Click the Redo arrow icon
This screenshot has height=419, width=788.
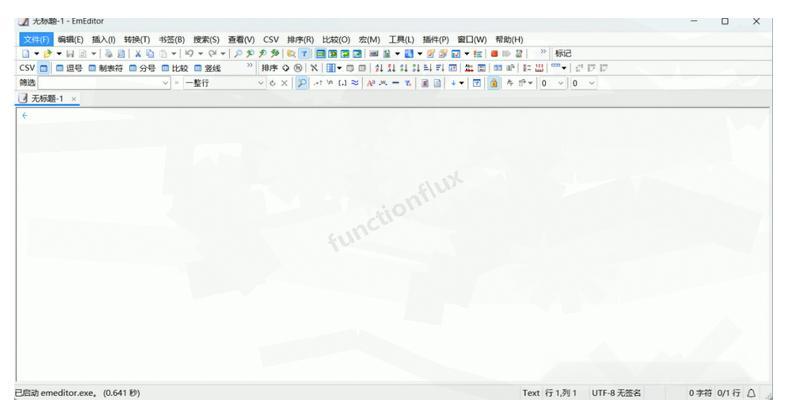click(x=212, y=53)
